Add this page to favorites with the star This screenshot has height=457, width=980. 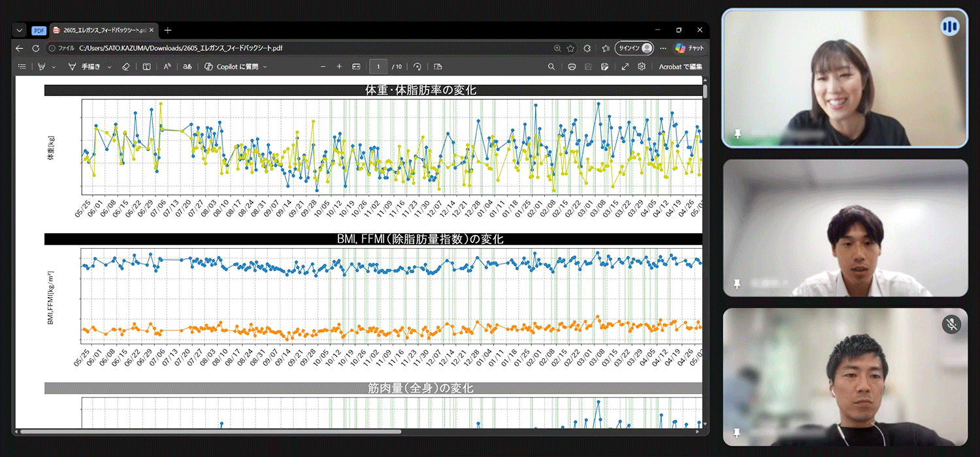point(571,48)
